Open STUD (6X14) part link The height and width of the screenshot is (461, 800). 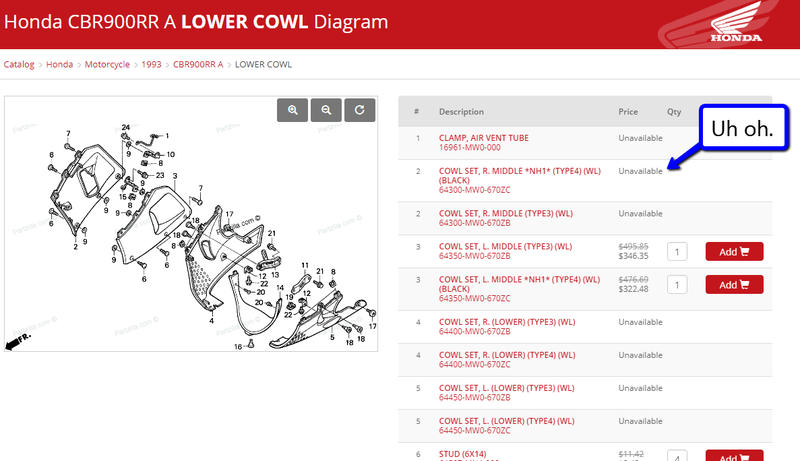coord(462,454)
